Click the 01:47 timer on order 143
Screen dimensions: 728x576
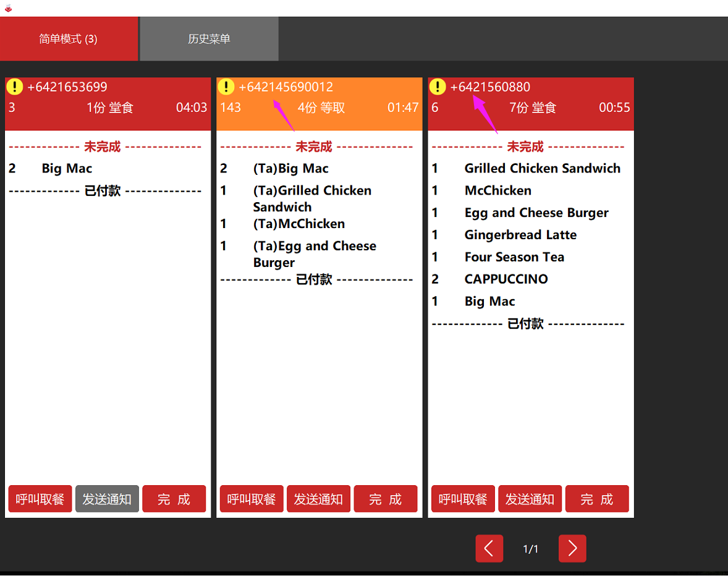coord(403,108)
